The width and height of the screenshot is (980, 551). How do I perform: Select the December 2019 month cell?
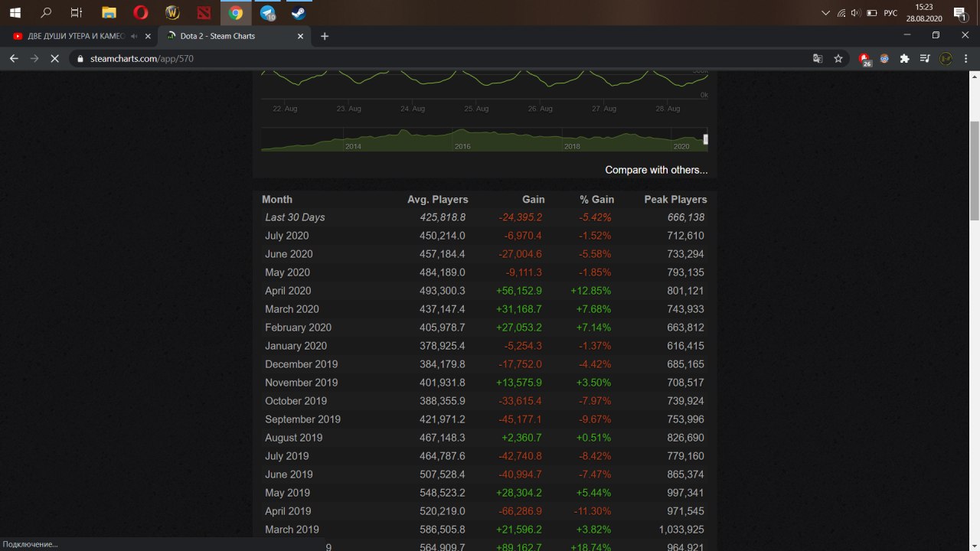[301, 364]
